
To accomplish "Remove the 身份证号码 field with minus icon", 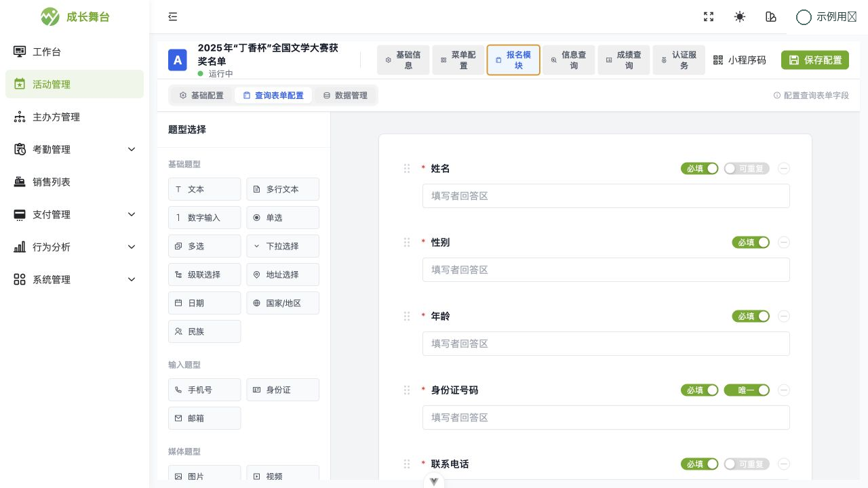I will [x=784, y=390].
